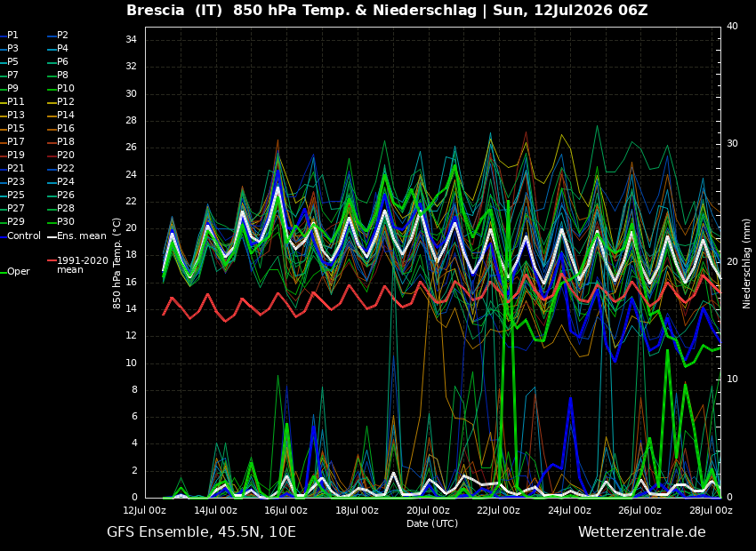This screenshot has width=756, height=551.
Task: Select the 28 temperature tick label
Action: [131, 120]
